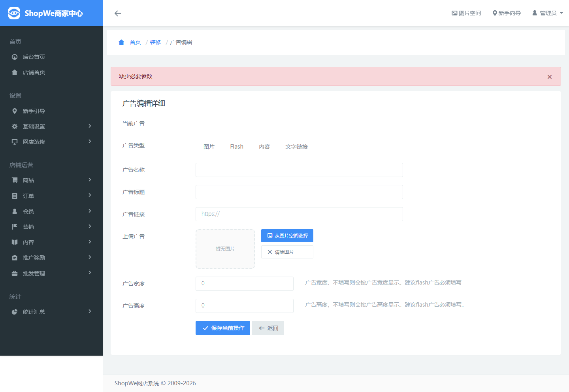Click the ShopWe eye logo icon
The image size is (569, 392).
(x=14, y=13)
